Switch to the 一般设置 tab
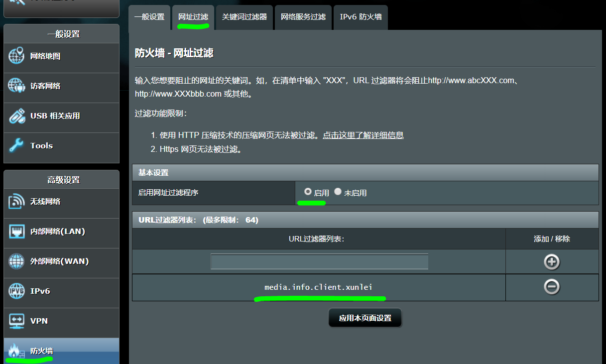 [x=149, y=17]
